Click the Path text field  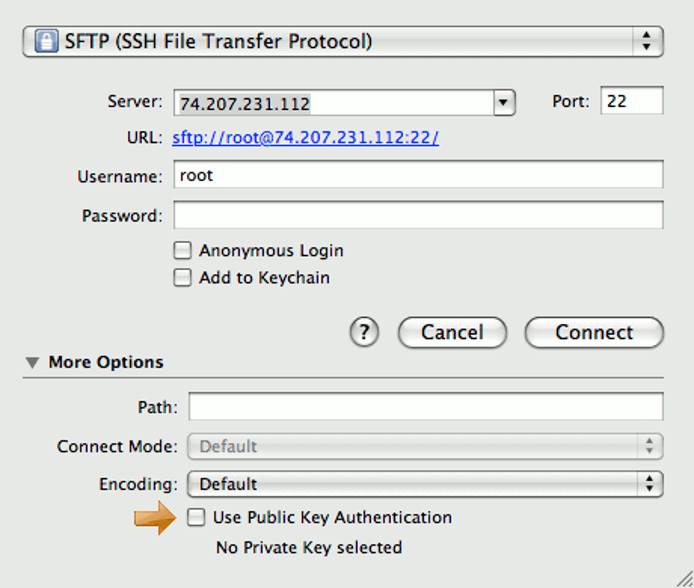pos(425,407)
